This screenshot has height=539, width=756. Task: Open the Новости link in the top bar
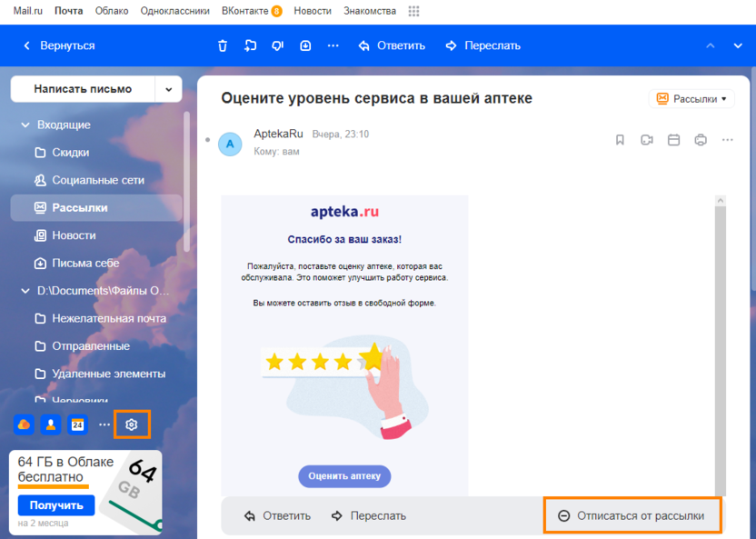[313, 11]
